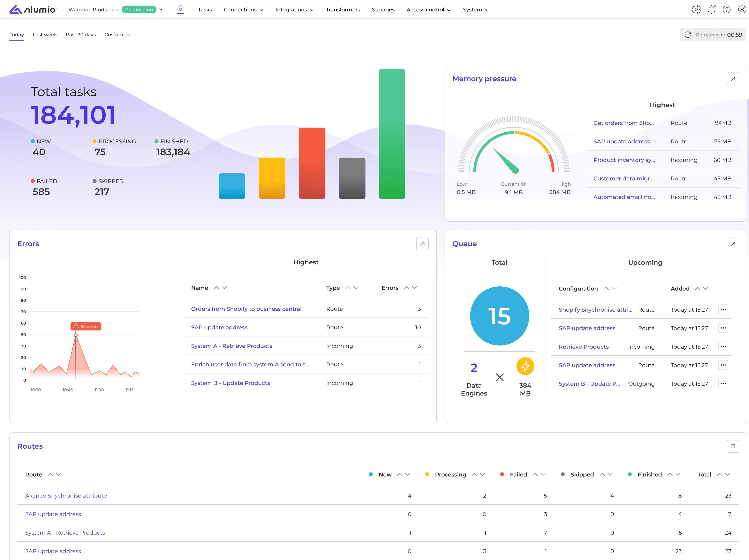
Task: Expand the Routes card via arrow icon
Action: pyautogui.click(x=733, y=446)
